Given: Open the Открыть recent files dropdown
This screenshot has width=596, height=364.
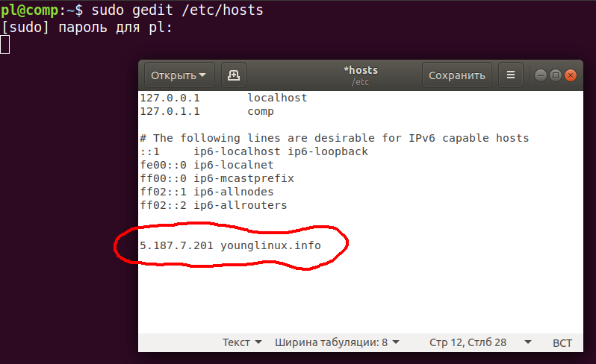Looking at the screenshot, I should 179,75.
